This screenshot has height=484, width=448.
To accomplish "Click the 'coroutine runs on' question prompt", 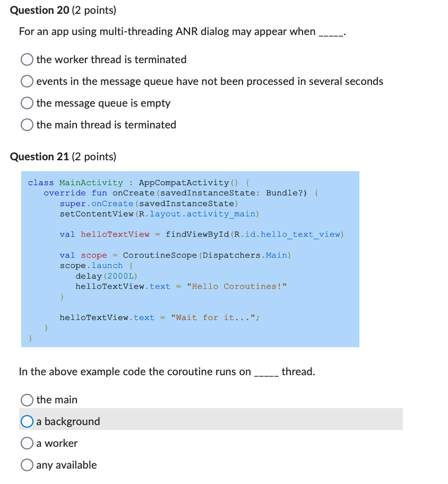I will pyautogui.click(x=167, y=371).
